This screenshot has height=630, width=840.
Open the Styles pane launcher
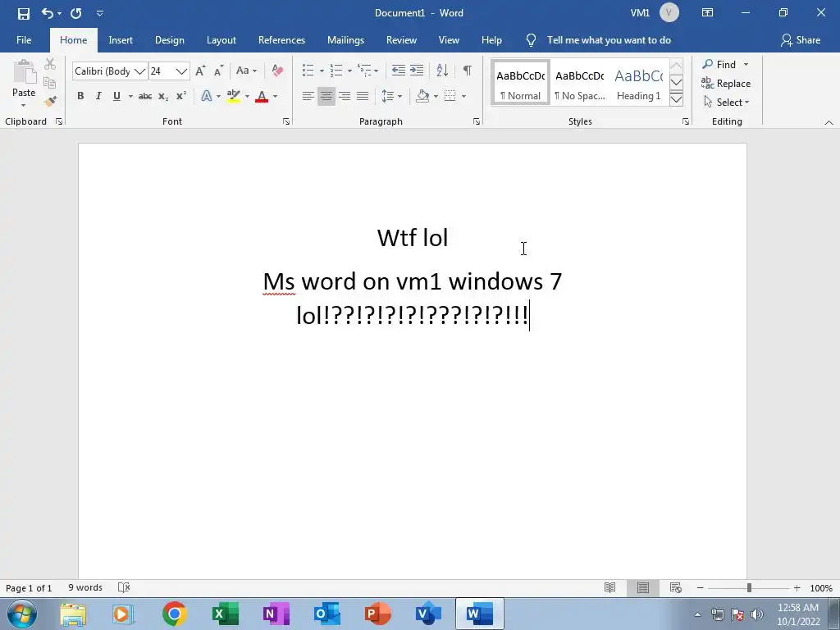[686, 121]
